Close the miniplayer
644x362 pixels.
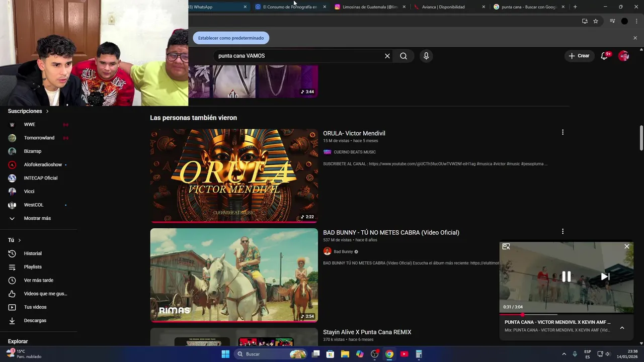[627, 246]
